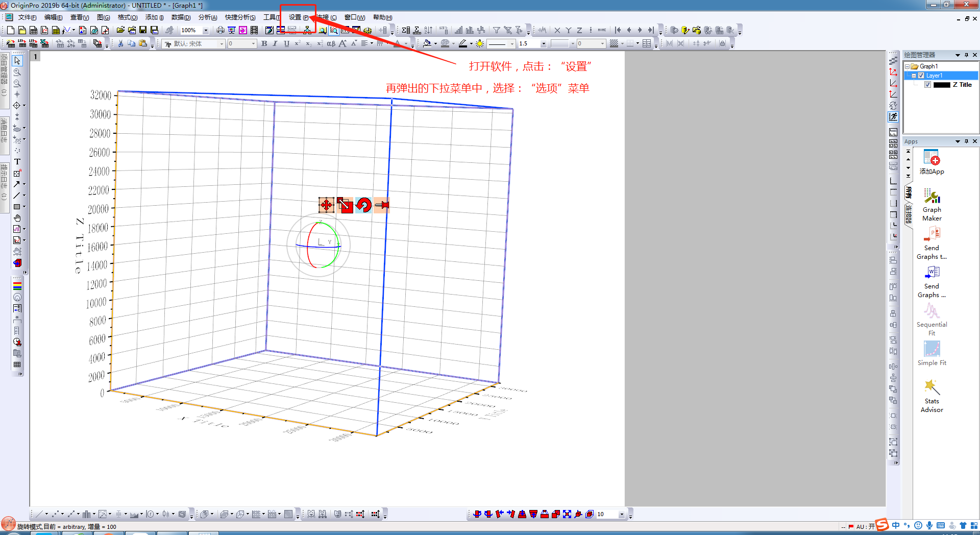980x535 pixels.
Task: Click the line color pen button
Action: [x=463, y=44]
